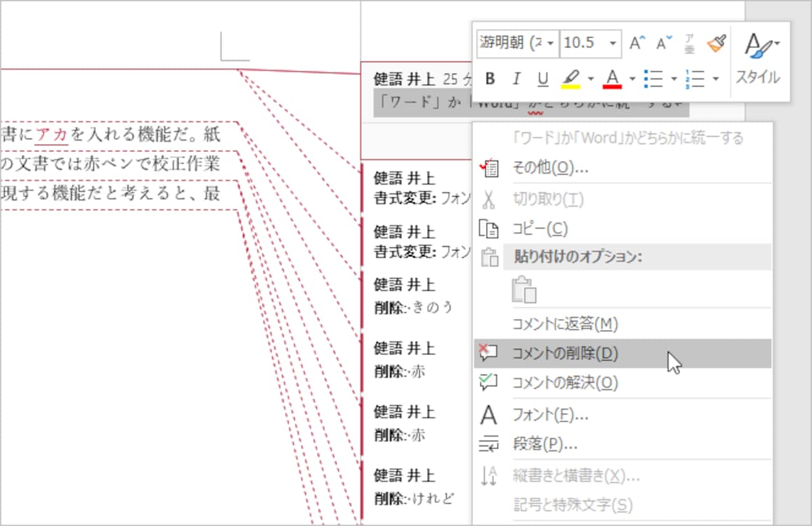Click the large A font icon in menu
Screen dimensions: 812x526
click(x=488, y=414)
